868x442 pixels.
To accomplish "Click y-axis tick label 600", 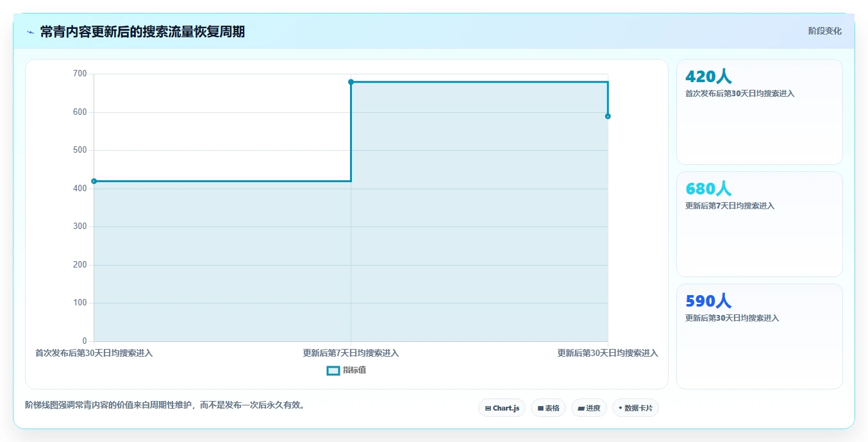I will 80,112.
